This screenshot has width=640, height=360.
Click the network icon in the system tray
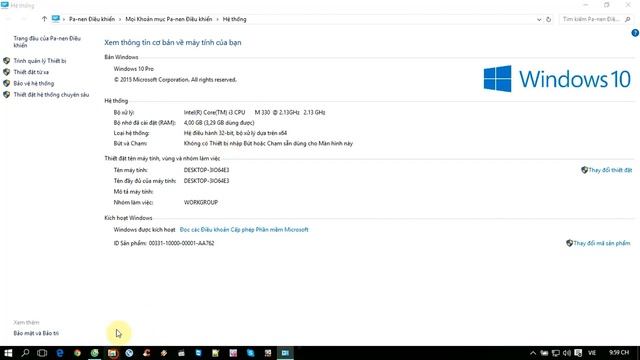pyautogui.click(x=556, y=353)
